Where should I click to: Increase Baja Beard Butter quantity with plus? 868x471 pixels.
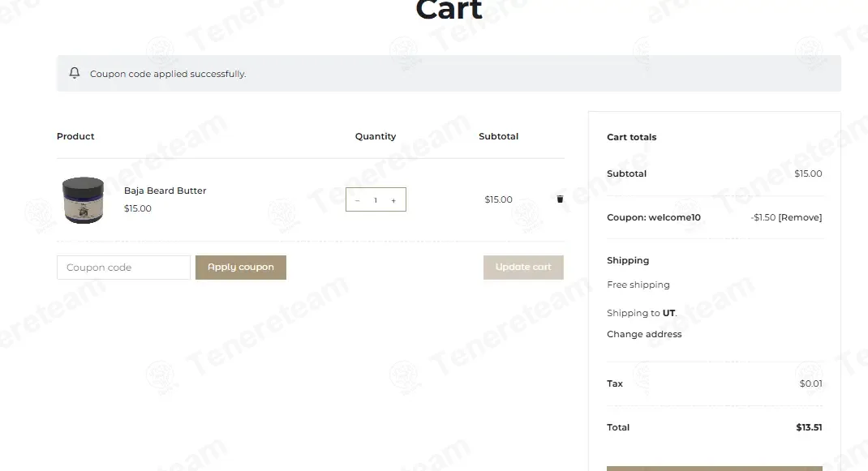[393, 200]
